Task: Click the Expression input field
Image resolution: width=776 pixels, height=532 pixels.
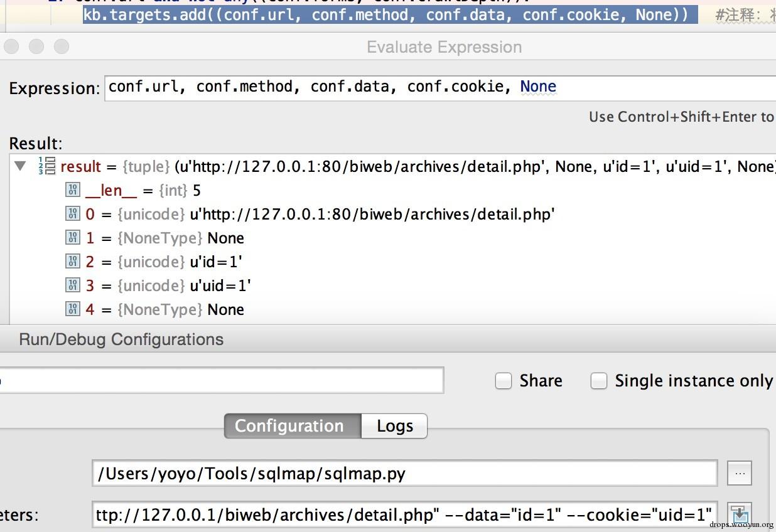Action: (x=439, y=87)
